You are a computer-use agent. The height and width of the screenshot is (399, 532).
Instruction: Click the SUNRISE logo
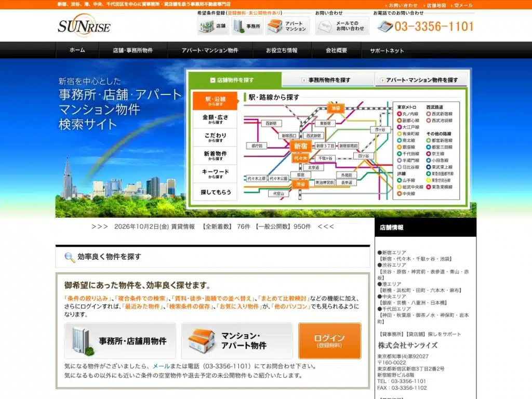click(84, 26)
